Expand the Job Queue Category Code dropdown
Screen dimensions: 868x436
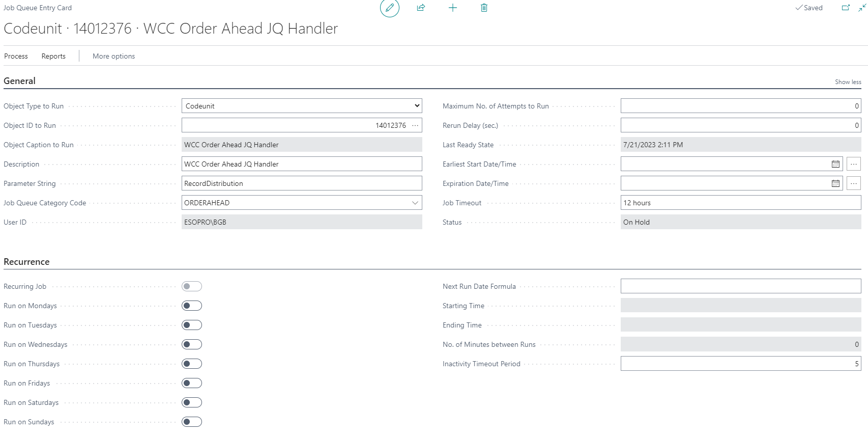point(415,203)
